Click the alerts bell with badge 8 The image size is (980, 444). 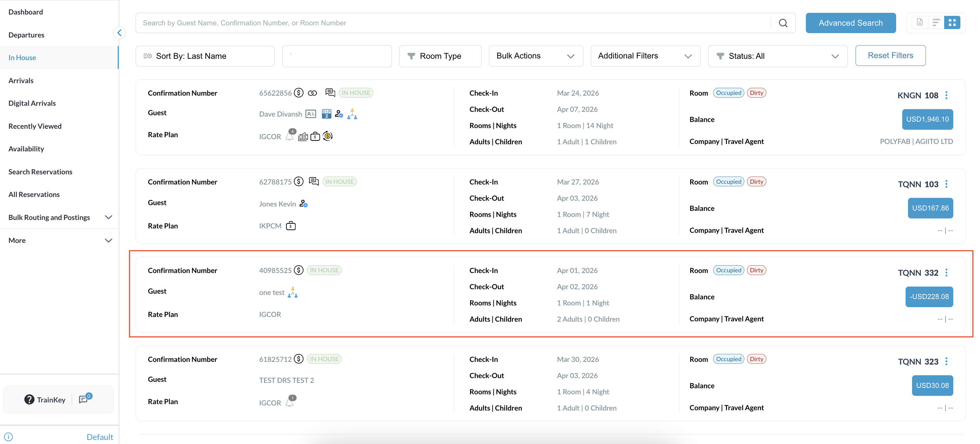click(x=290, y=136)
